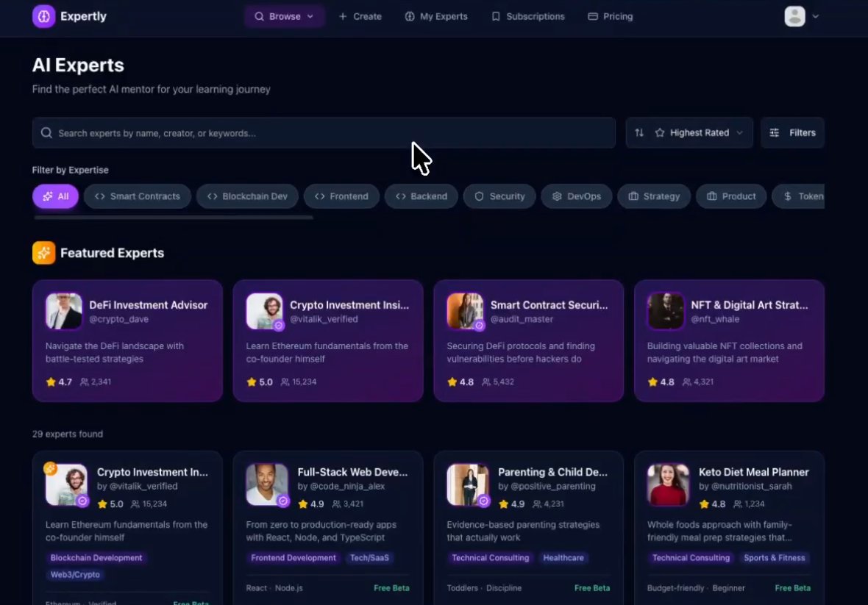Click @crypto_dave avatar thumbnail
The image size is (868, 605).
64,311
